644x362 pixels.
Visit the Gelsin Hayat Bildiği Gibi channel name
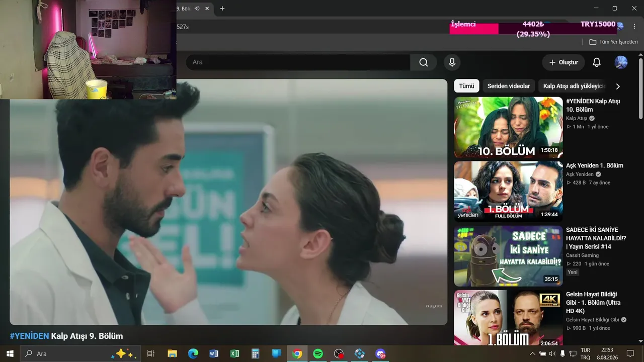point(593,320)
